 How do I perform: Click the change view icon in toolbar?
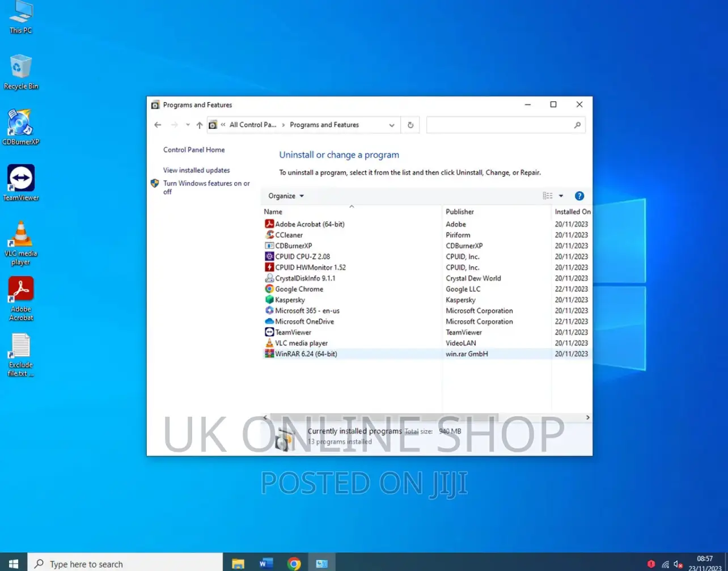(547, 196)
